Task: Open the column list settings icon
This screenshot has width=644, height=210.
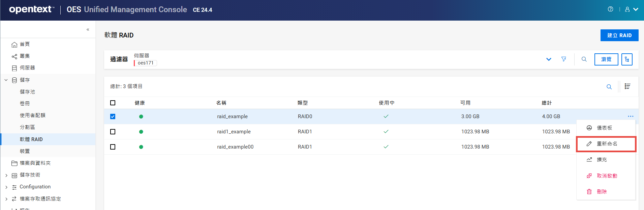Action: (627, 86)
